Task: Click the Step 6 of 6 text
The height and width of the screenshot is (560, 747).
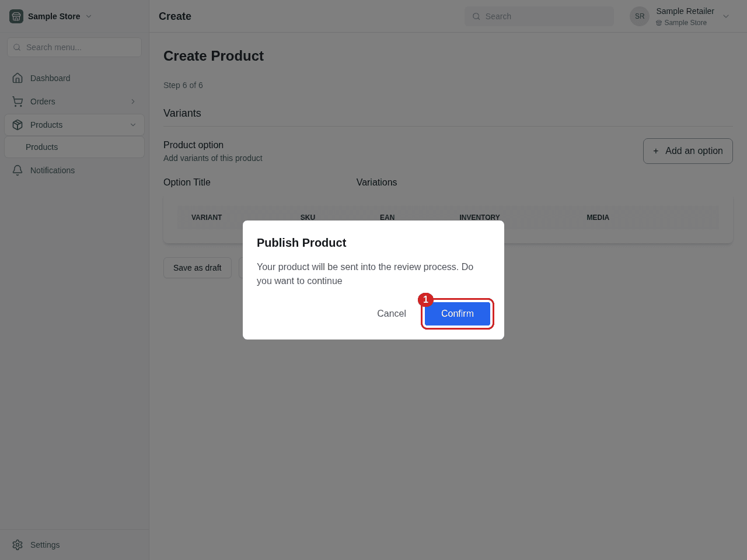Action: click(183, 85)
